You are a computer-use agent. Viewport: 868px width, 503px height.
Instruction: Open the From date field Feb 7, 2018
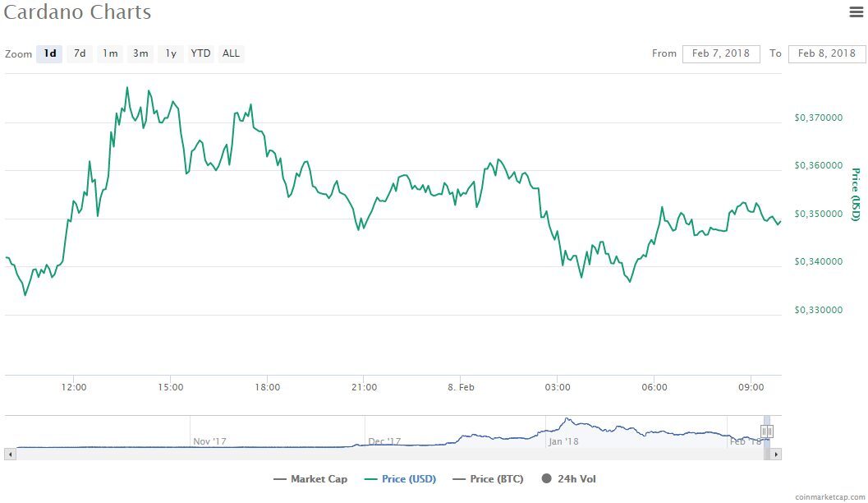pyautogui.click(x=721, y=53)
